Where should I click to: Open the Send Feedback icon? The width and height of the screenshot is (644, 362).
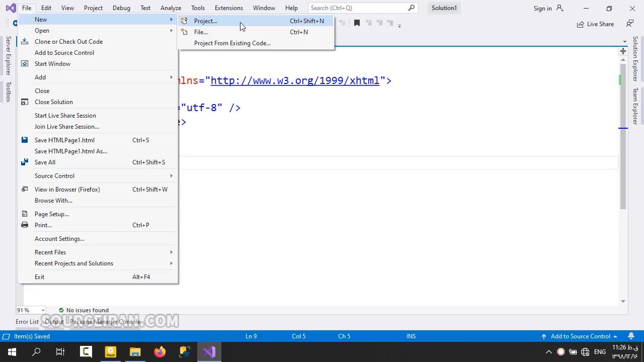(629, 24)
